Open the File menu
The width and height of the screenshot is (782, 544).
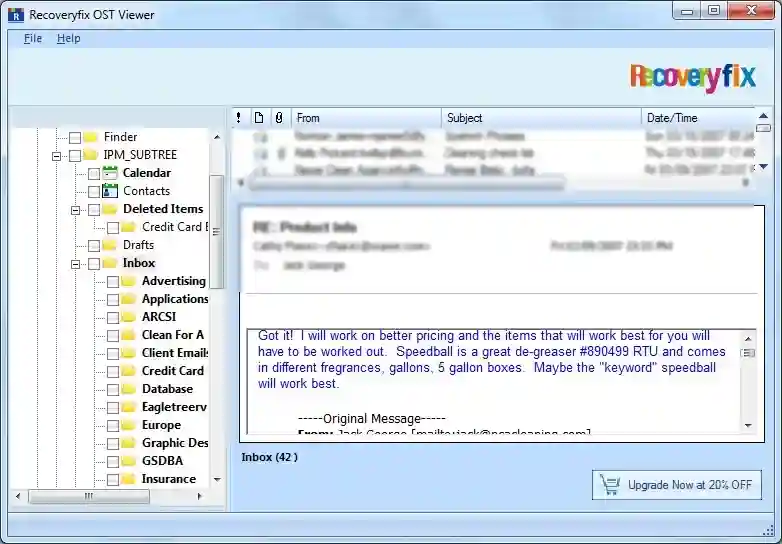(33, 38)
